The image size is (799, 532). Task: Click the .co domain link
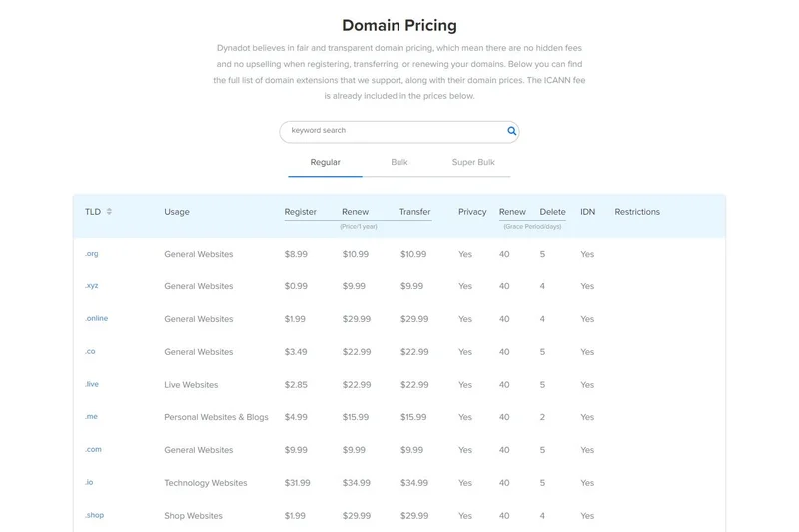(90, 352)
